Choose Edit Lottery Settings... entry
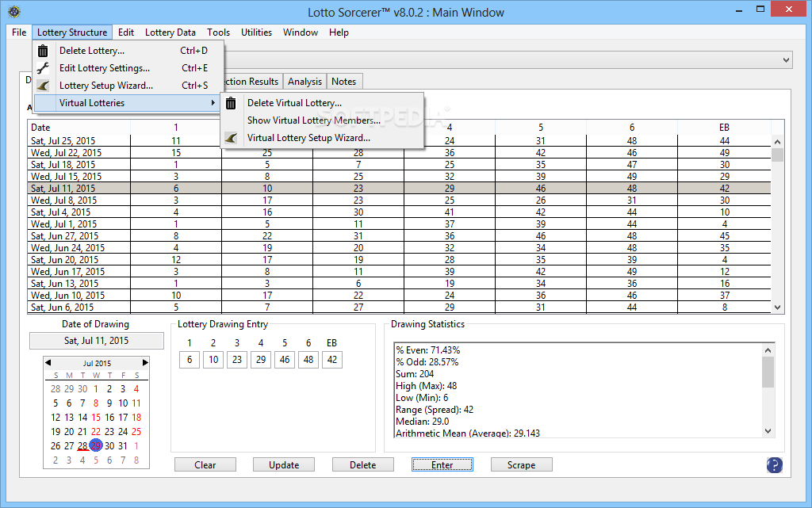This screenshot has width=812, height=508. point(129,68)
